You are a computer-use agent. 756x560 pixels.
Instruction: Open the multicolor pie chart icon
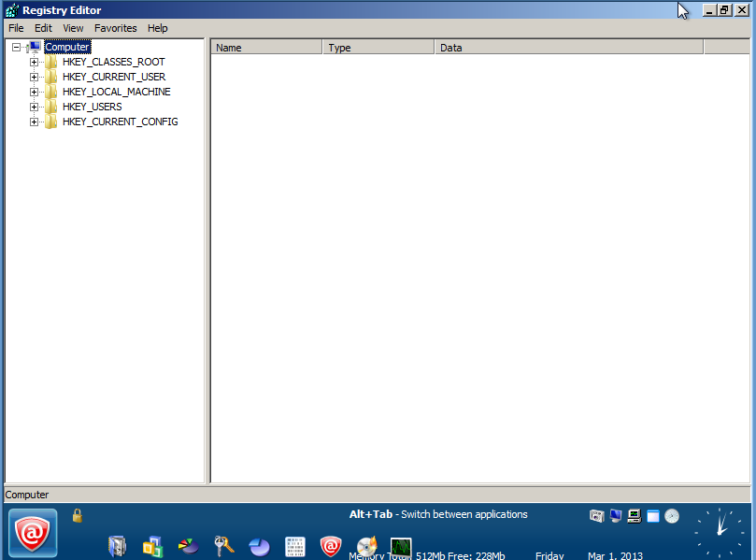click(x=189, y=547)
